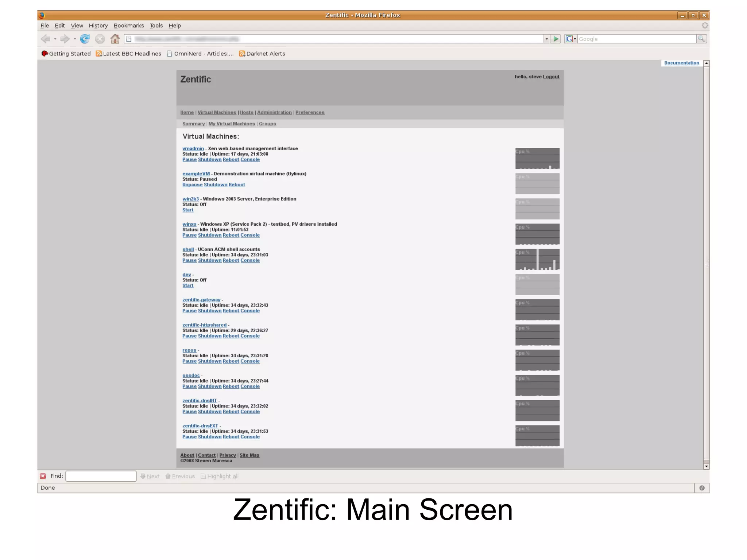Click Find Next button

[150, 476]
